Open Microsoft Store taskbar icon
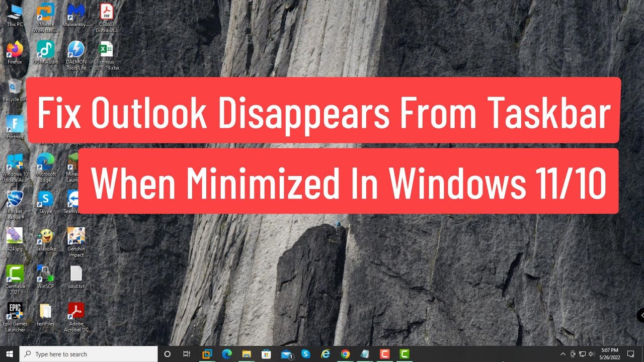 coord(266,354)
